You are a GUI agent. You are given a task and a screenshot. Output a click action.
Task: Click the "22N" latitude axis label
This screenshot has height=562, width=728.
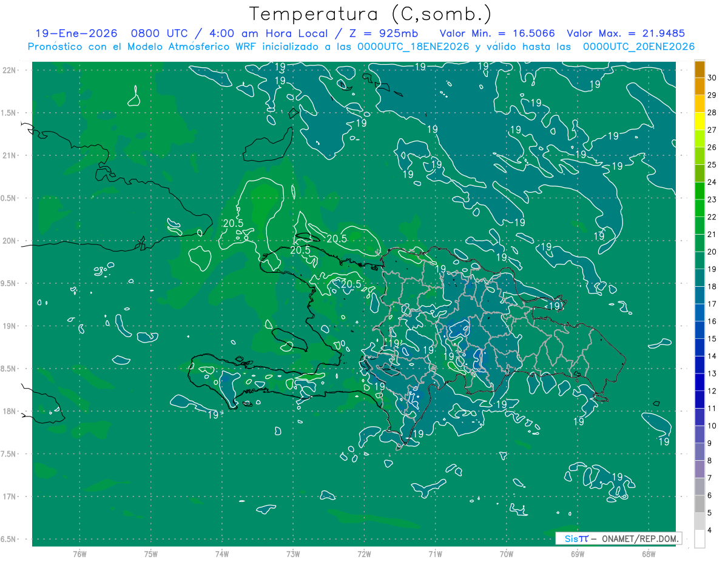coord(9,70)
